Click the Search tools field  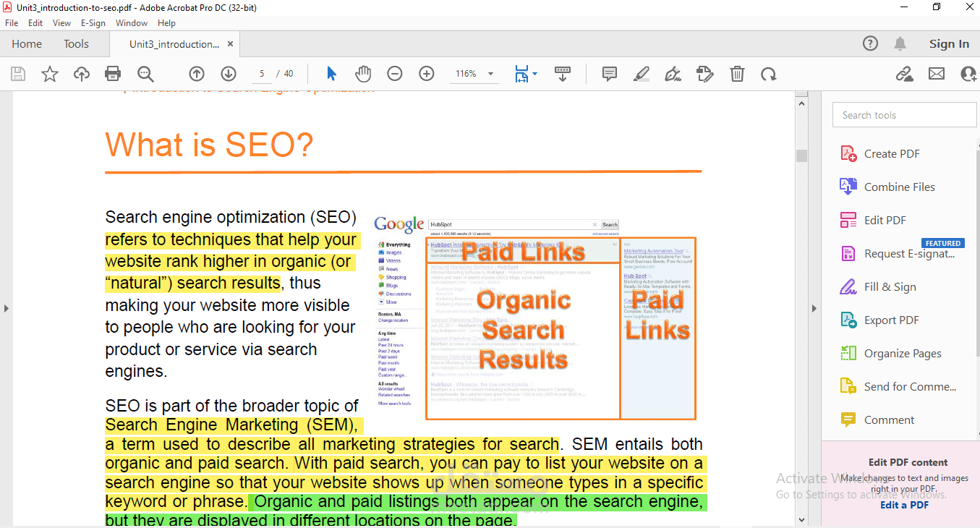[904, 115]
